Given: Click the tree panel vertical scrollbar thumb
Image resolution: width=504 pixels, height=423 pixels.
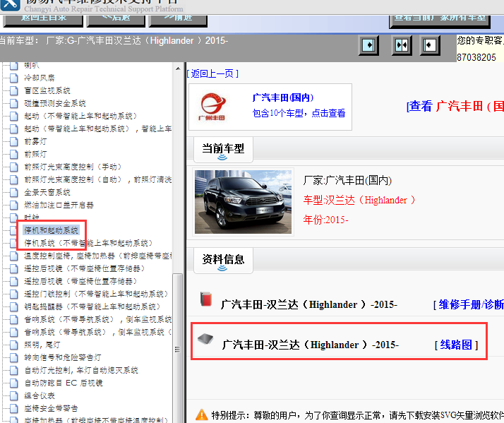Looking at the screenshot, I should pyautogui.click(x=178, y=348).
